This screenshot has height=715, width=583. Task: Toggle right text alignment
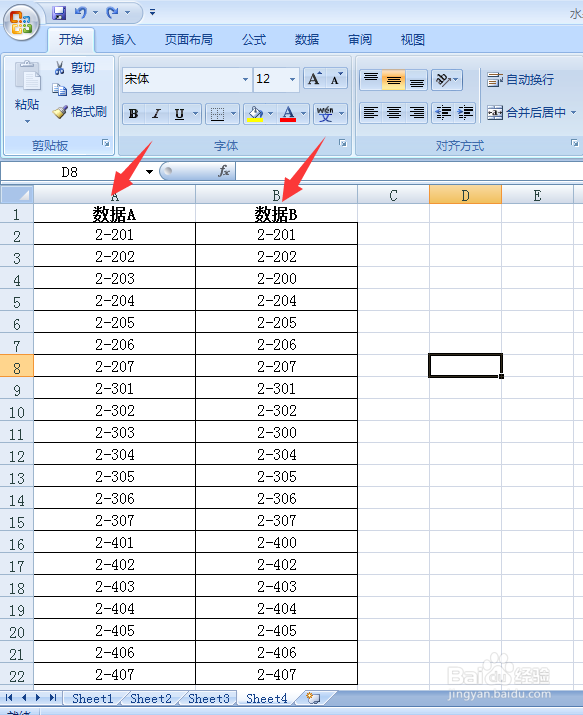tap(416, 113)
